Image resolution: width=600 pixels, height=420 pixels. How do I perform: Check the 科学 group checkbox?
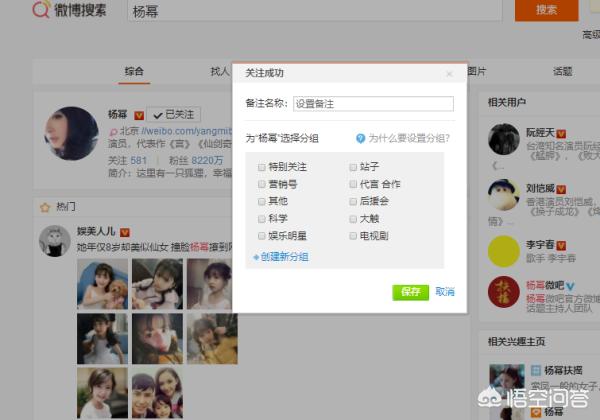coord(262,219)
